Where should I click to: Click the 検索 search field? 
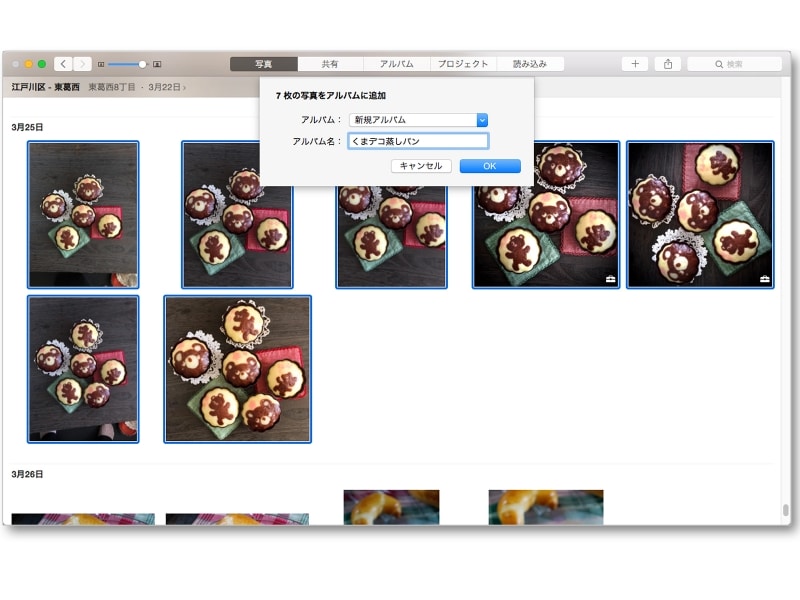pos(735,64)
